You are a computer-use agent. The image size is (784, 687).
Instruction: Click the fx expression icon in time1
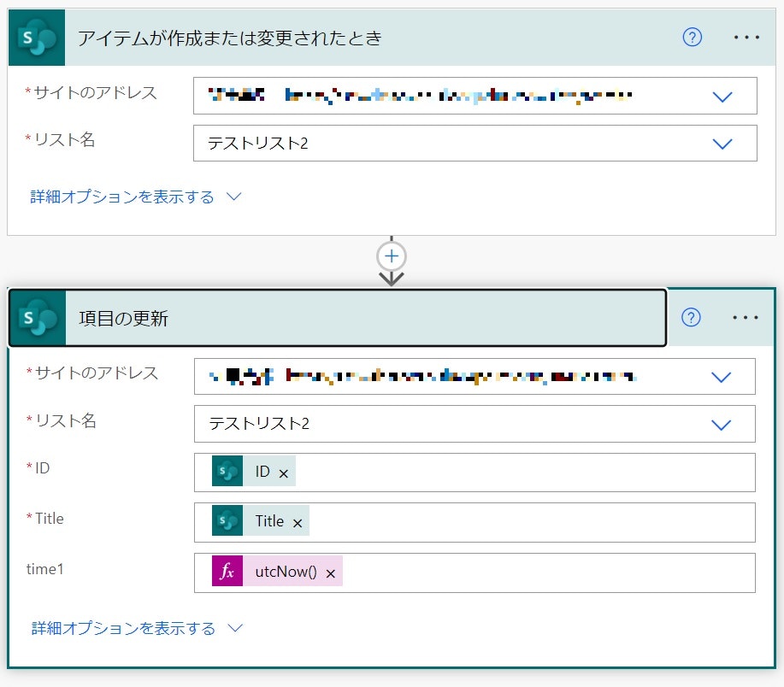point(227,571)
